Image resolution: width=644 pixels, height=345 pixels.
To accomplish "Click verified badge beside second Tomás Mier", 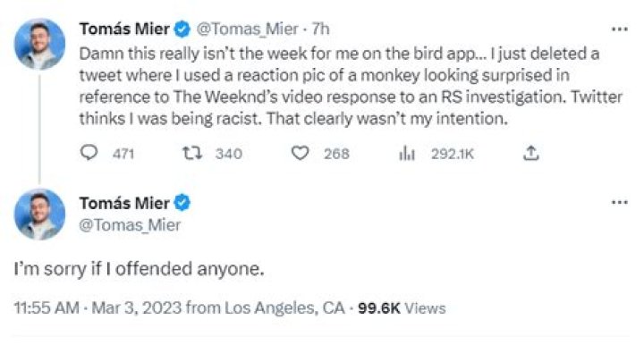I will [x=182, y=203].
